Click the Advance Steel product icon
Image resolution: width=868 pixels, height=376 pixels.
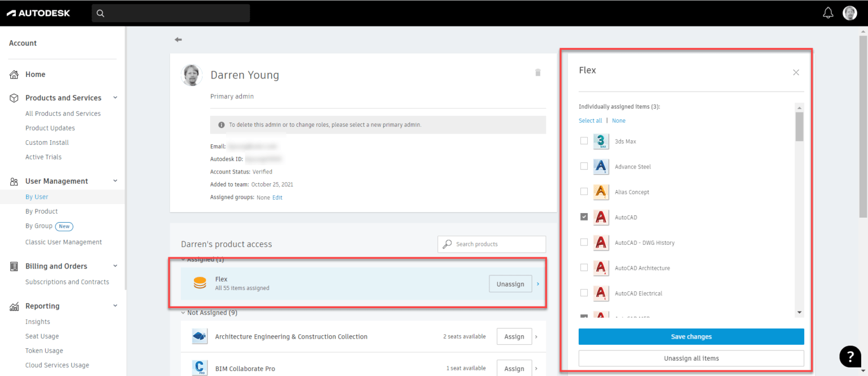pyautogui.click(x=601, y=167)
